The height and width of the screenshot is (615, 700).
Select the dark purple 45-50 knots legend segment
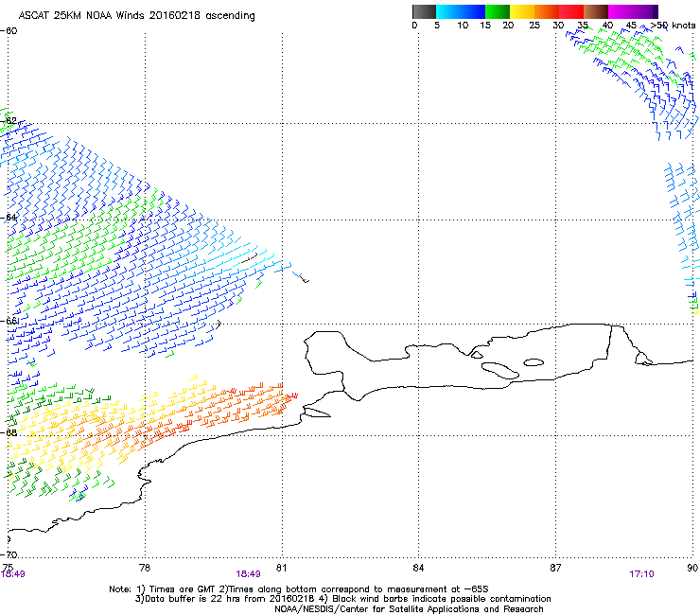click(x=645, y=11)
